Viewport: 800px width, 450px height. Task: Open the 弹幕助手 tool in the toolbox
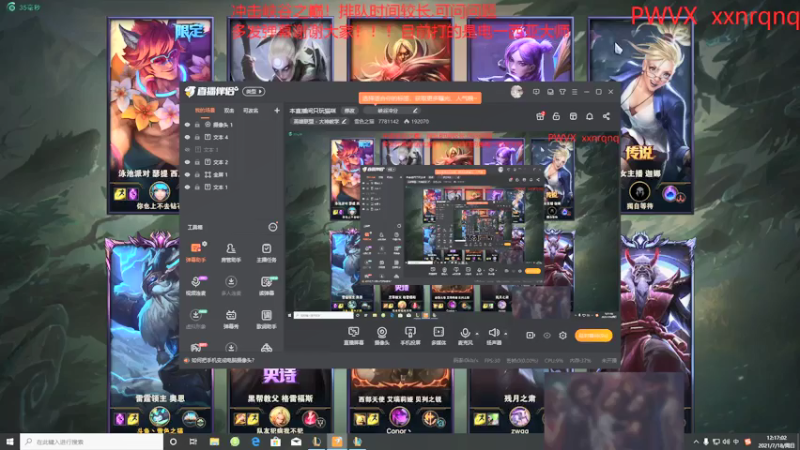tap(196, 252)
